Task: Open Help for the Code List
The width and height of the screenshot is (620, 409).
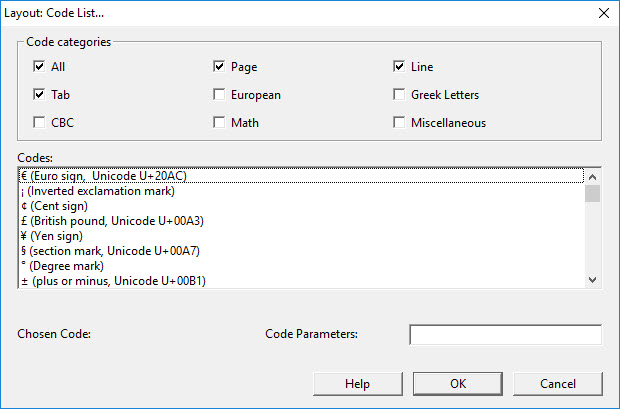Action: (x=357, y=383)
